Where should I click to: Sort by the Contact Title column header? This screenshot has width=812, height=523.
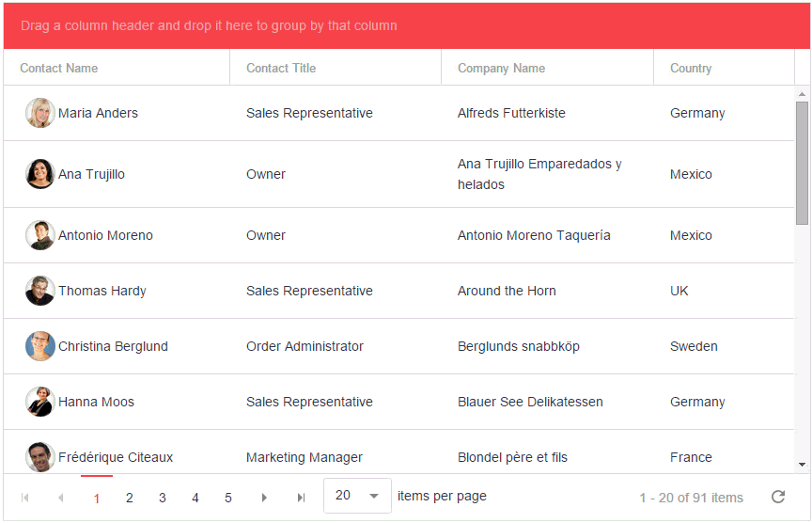pyautogui.click(x=281, y=68)
